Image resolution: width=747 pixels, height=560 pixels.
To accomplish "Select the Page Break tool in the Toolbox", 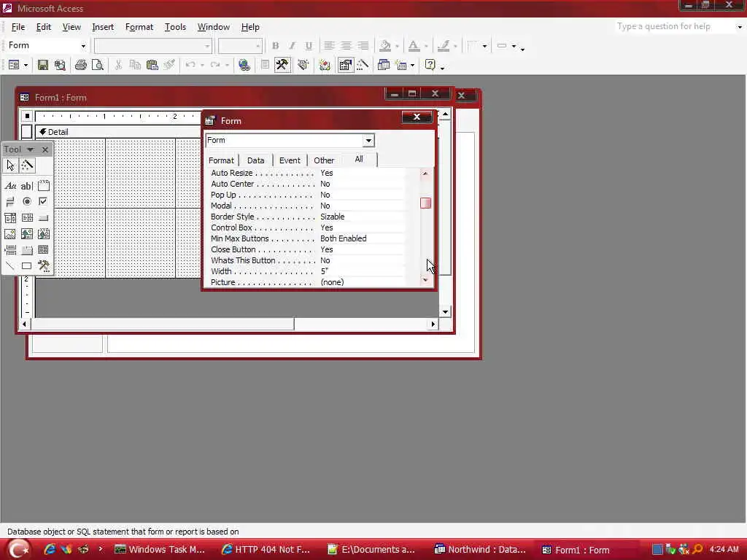I will click(10, 250).
